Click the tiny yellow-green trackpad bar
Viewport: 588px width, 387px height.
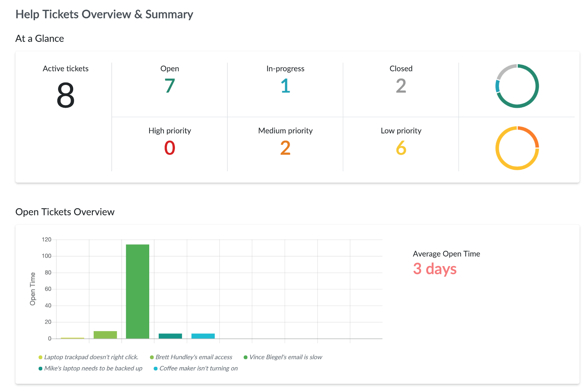click(72, 338)
